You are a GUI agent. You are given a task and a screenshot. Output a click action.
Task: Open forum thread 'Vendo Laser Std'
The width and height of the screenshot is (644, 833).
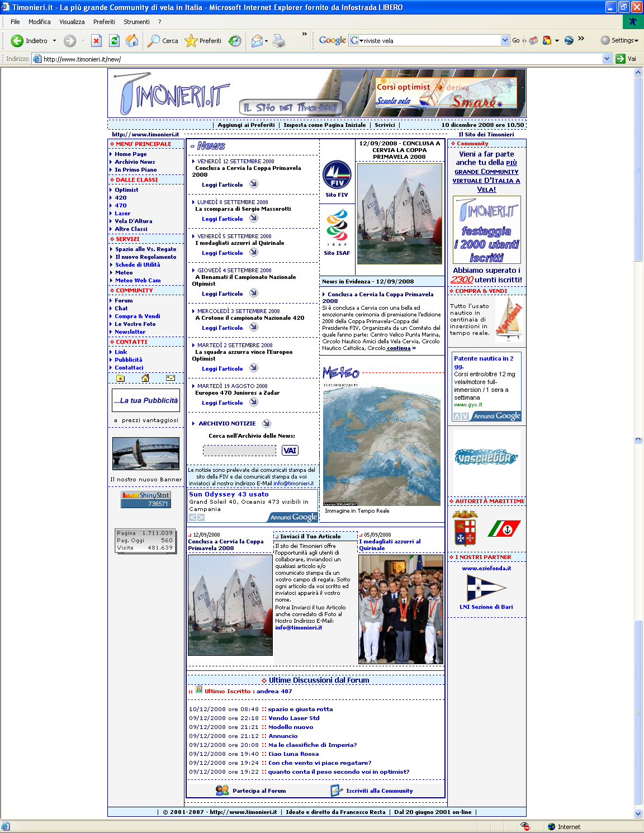pyautogui.click(x=294, y=718)
